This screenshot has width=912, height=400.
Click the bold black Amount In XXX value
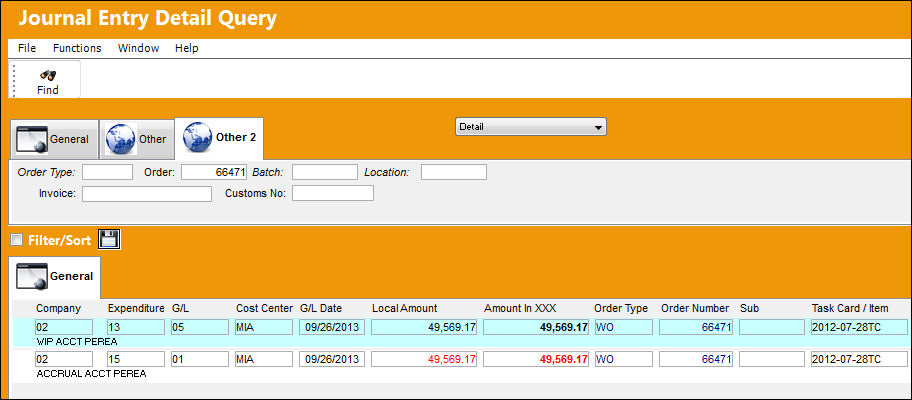click(536, 327)
